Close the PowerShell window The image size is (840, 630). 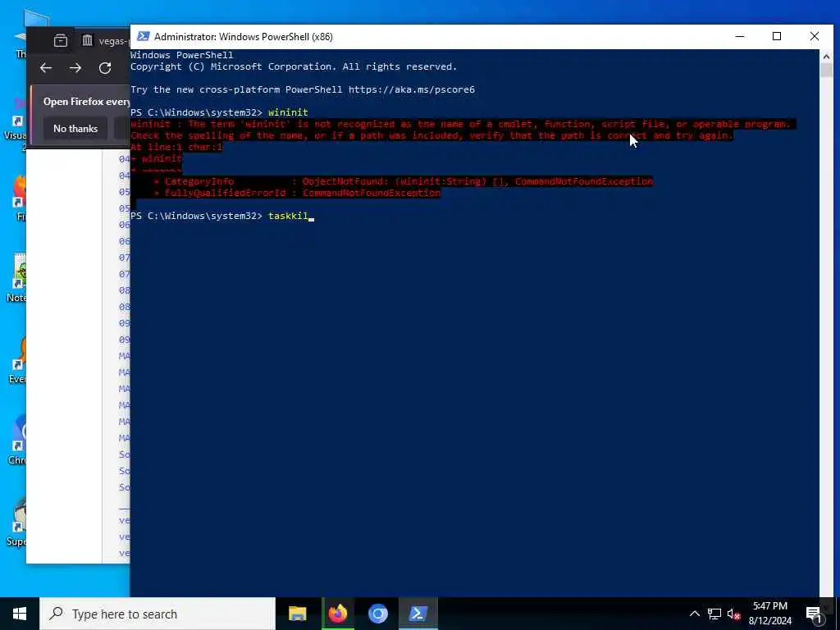(x=815, y=36)
